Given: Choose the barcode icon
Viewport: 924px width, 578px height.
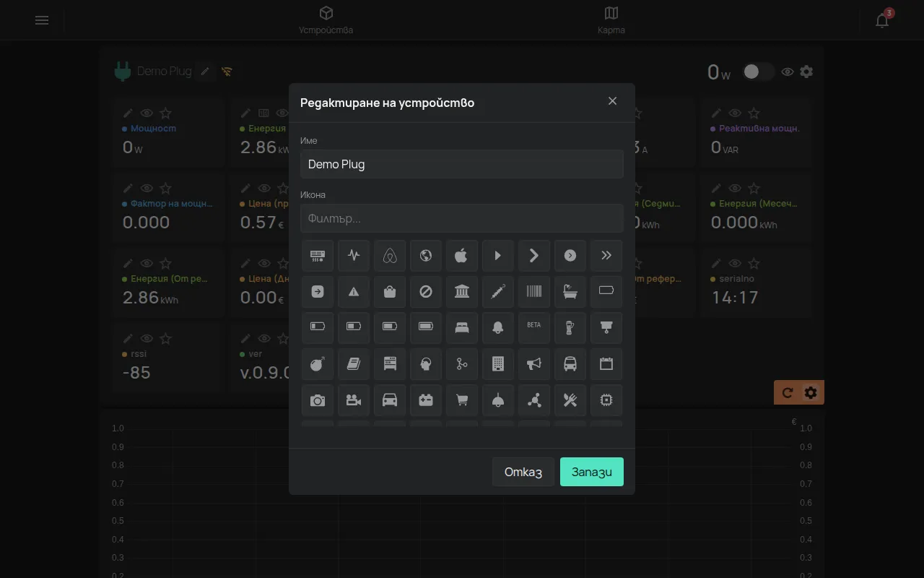Looking at the screenshot, I should click(534, 291).
